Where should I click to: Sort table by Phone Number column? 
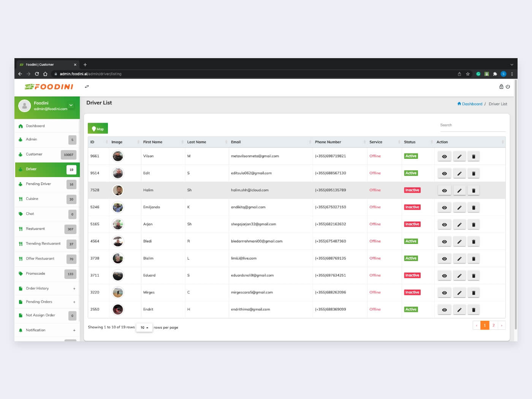coord(340,142)
